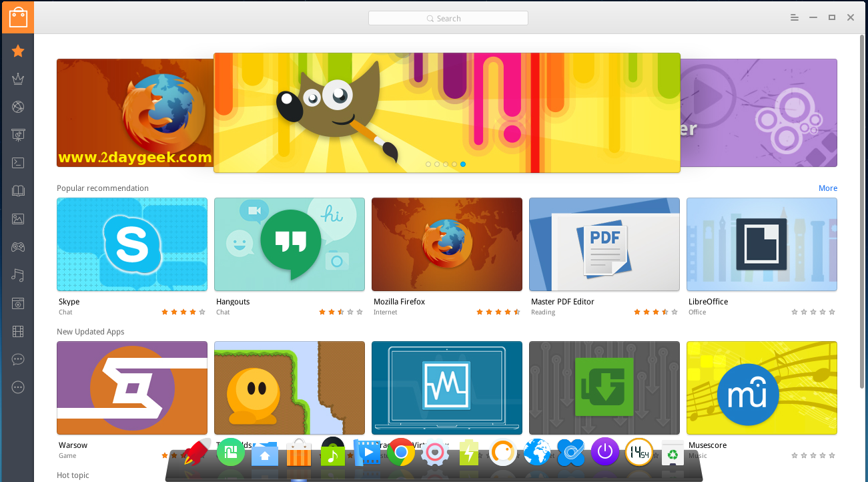Viewport: 868px width, 482px height.
Task: Select the Internet globe category
Action: [18, 107]
